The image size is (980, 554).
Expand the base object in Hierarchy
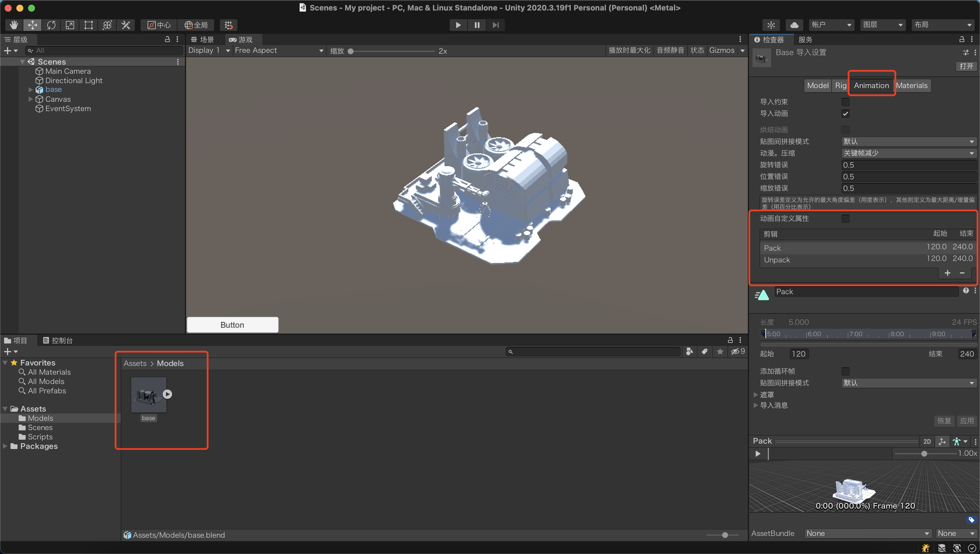coord(30,90)
